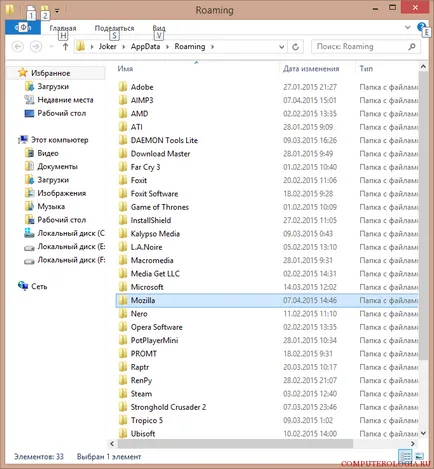This screenshot has width=434, height=469.
Task: Select Локальный диск (F: drive icon
Action: point(29,261)
